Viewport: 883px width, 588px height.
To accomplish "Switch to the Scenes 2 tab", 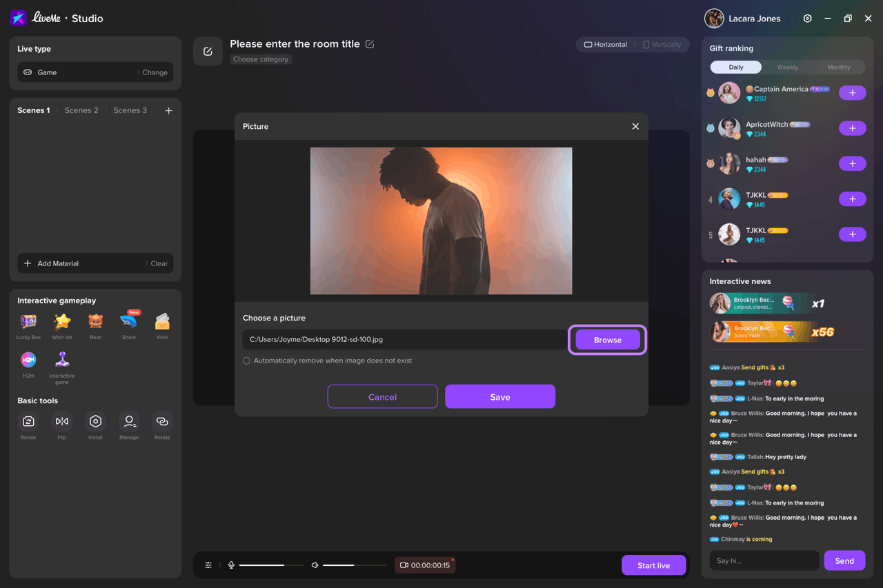I will [x=81, y=110].
